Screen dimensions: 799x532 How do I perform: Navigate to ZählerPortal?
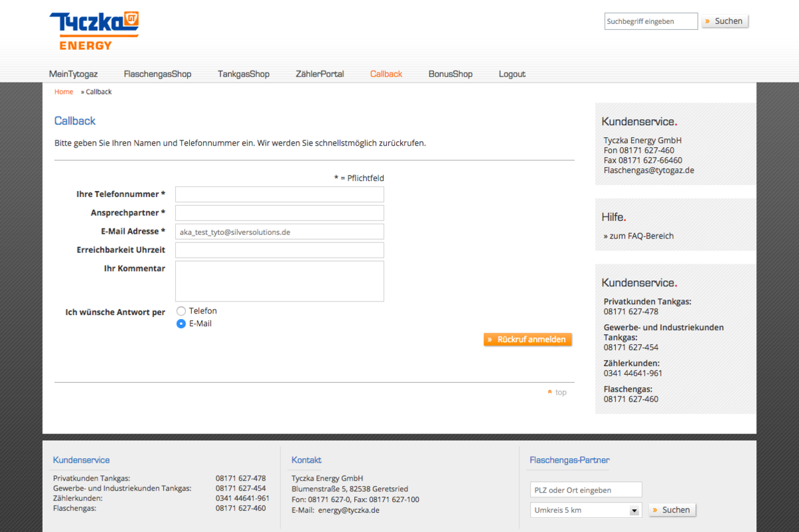pos(320,74)
